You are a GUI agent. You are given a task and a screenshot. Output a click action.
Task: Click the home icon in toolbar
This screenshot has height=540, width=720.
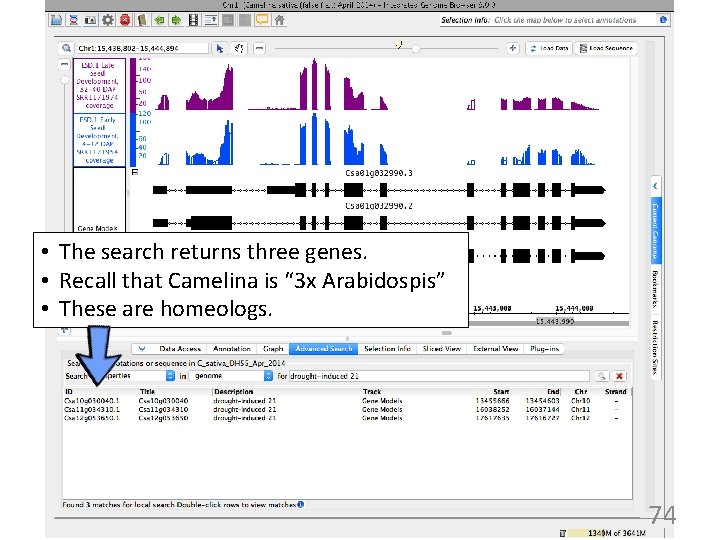click(x=279, y=20)
